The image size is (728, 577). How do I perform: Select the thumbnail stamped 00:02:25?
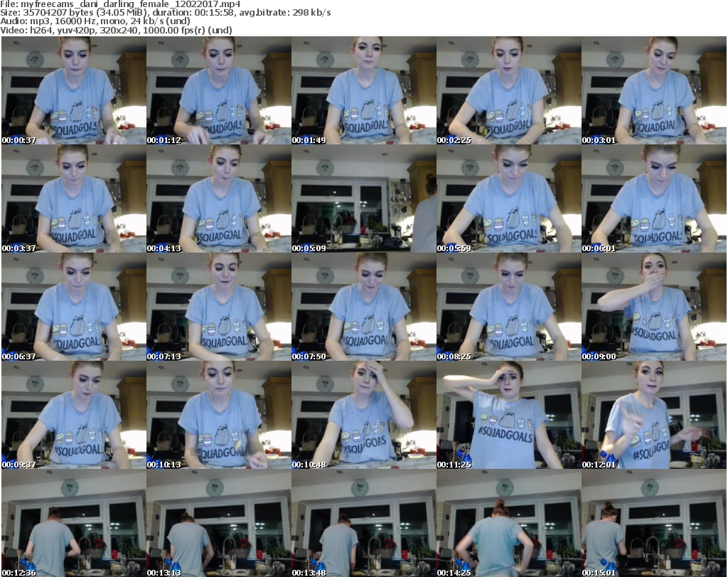[x=509, y=90]
